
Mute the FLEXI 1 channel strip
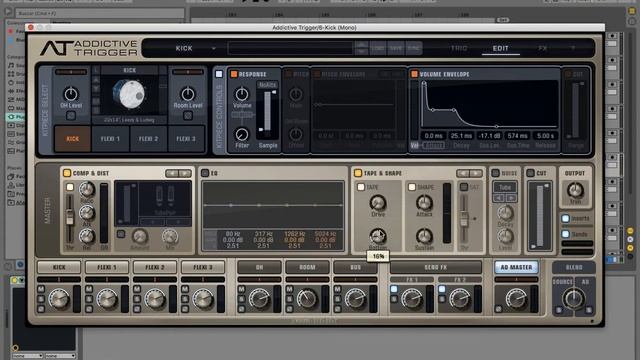click(89, 289)
